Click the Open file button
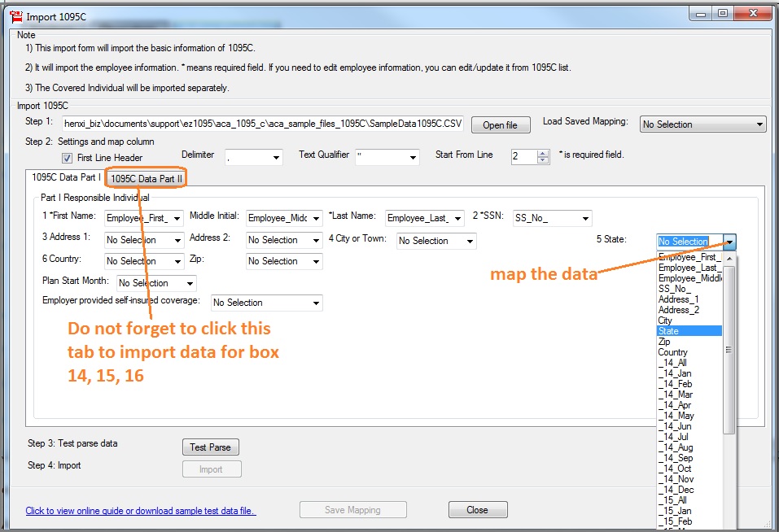Image resolution: width=779 pixels, height=532 pixels. 500,125
